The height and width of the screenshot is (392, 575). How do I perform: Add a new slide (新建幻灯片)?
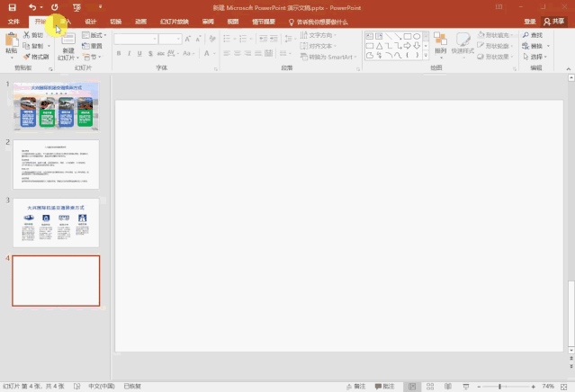click(x=68, y=47)
